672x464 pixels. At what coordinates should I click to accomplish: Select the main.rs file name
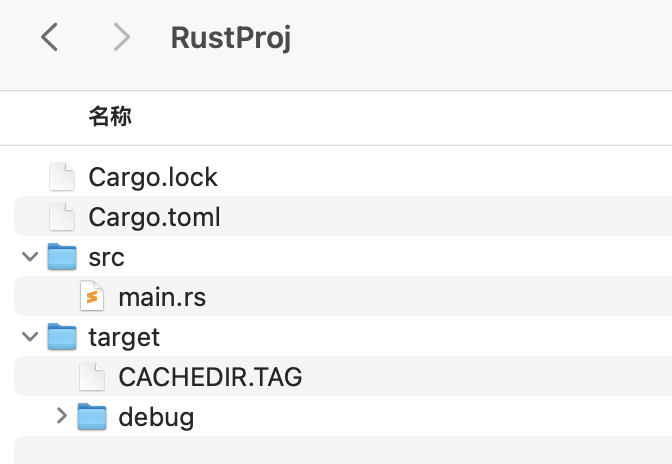tap(162, 297)
